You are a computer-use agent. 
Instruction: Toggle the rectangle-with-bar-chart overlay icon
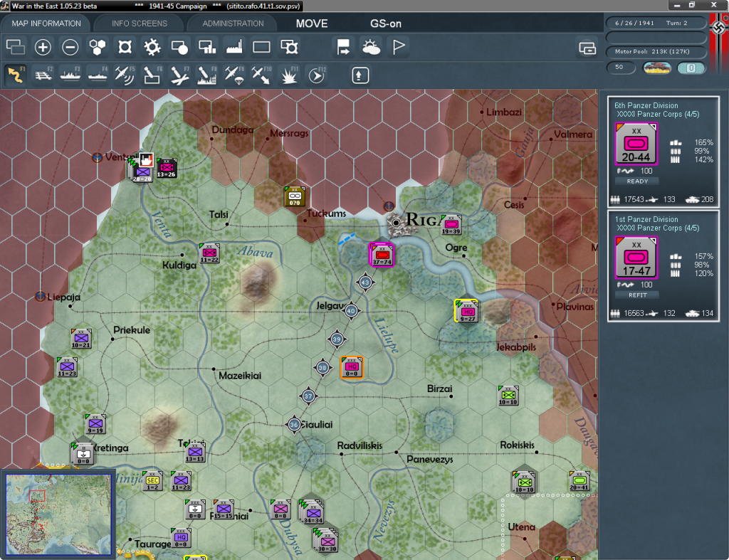pyautogui.click(x=207, y=47)
